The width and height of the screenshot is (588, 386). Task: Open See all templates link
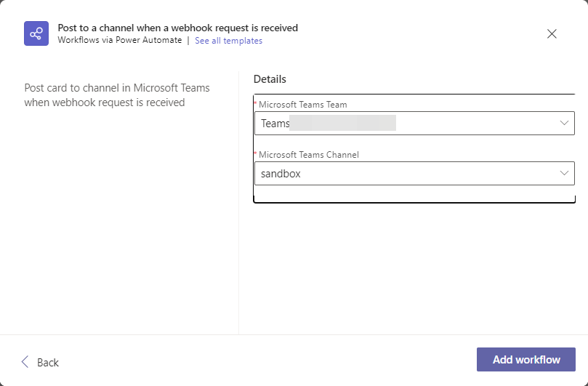tap(228, 41)
